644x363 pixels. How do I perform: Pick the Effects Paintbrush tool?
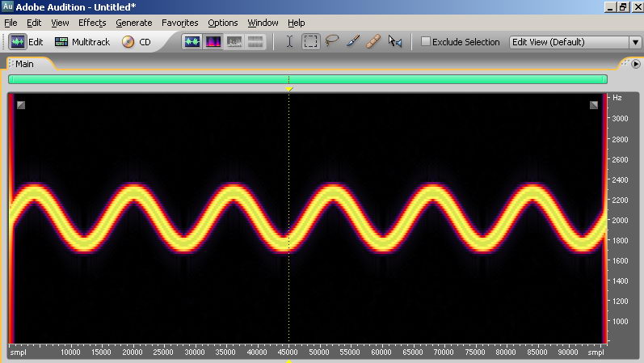(352, 42)
